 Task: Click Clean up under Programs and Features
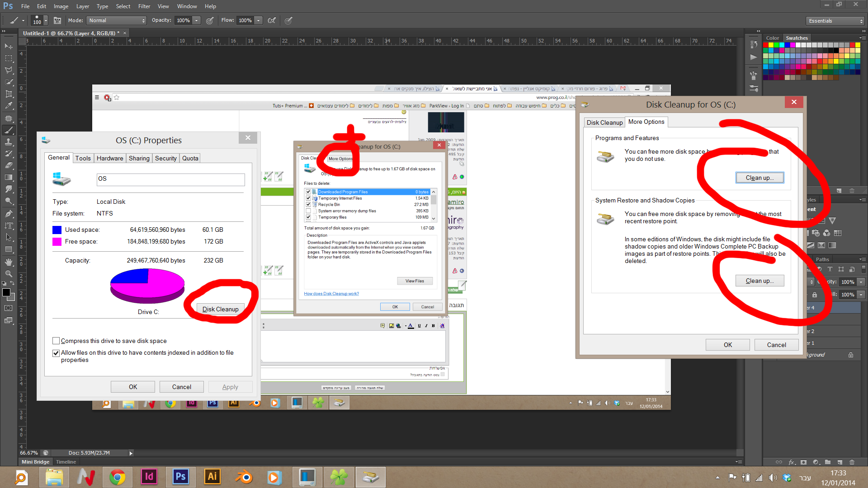759,178
